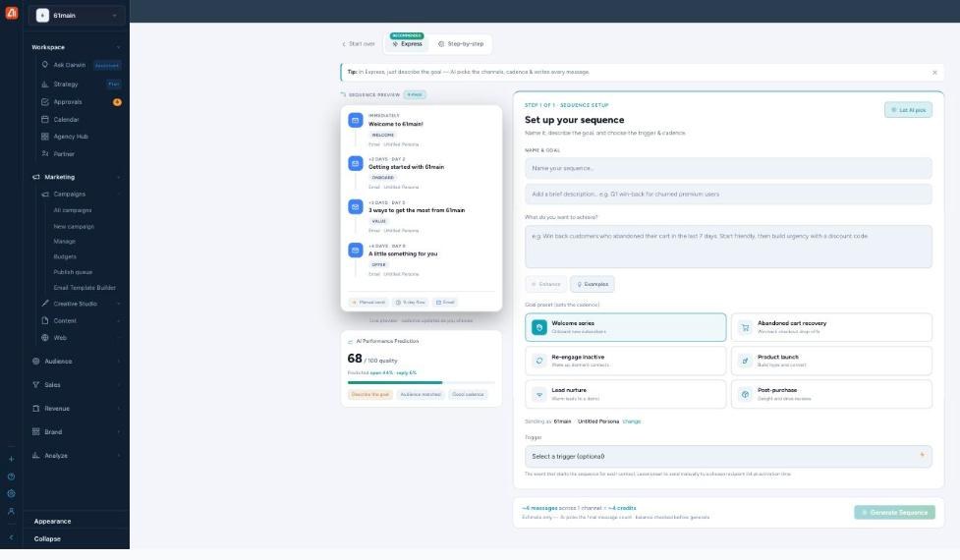Click the Examples button
Image resolution: width=960 pixels, height=560 pixels.
pos(593,284)
